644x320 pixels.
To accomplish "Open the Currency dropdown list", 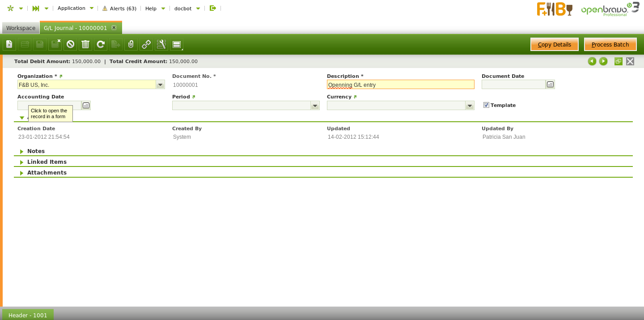I will [x=470, y=106].
